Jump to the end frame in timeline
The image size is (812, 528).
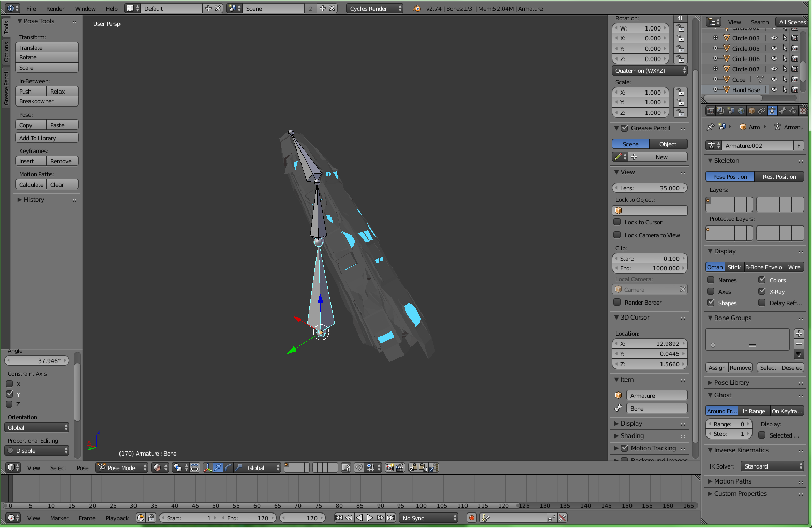pos(391,518)
